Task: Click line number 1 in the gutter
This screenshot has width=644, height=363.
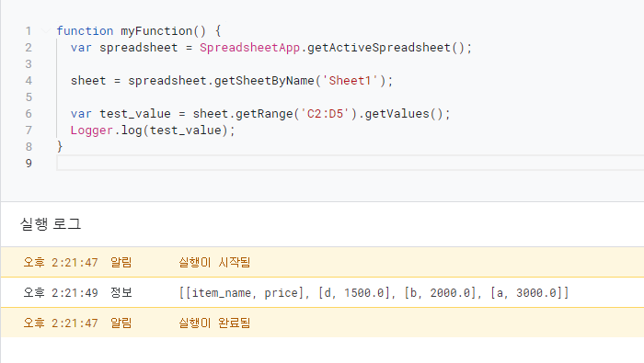Action: [29, 30]
